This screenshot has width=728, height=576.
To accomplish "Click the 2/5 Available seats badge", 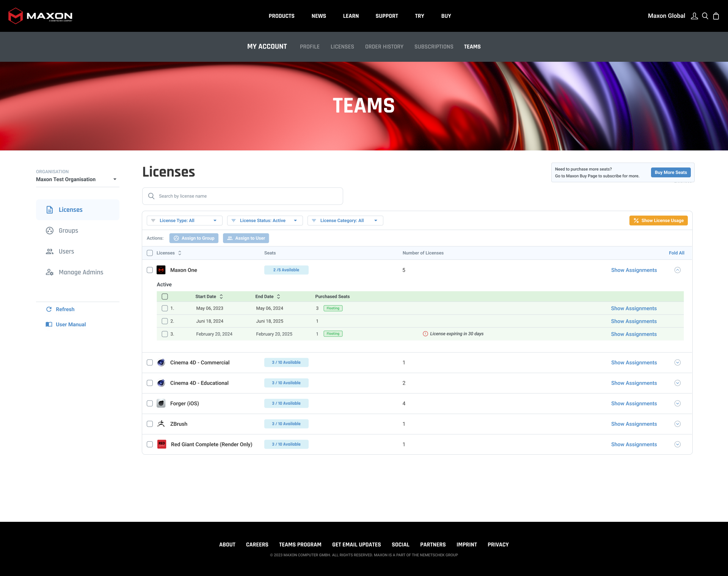I will tap(286, 270).
